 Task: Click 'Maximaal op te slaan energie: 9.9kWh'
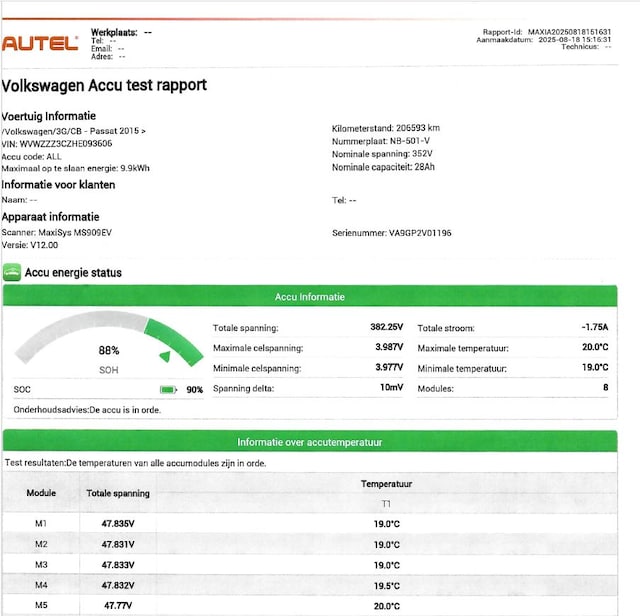coord(76,168)
